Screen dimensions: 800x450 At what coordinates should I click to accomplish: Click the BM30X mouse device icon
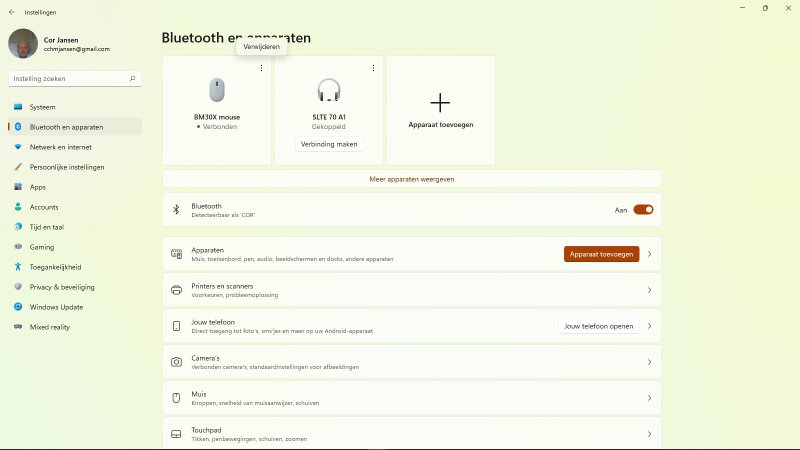pyautogui.click(x=217, y=91)
